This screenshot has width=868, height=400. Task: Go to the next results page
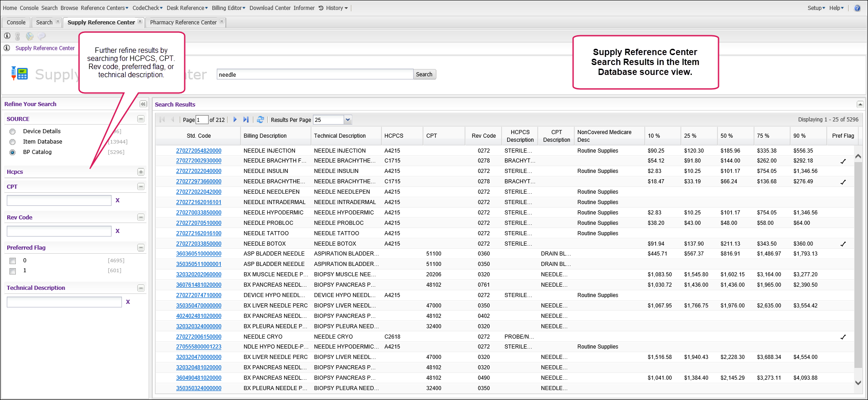[x=235, y=120]
